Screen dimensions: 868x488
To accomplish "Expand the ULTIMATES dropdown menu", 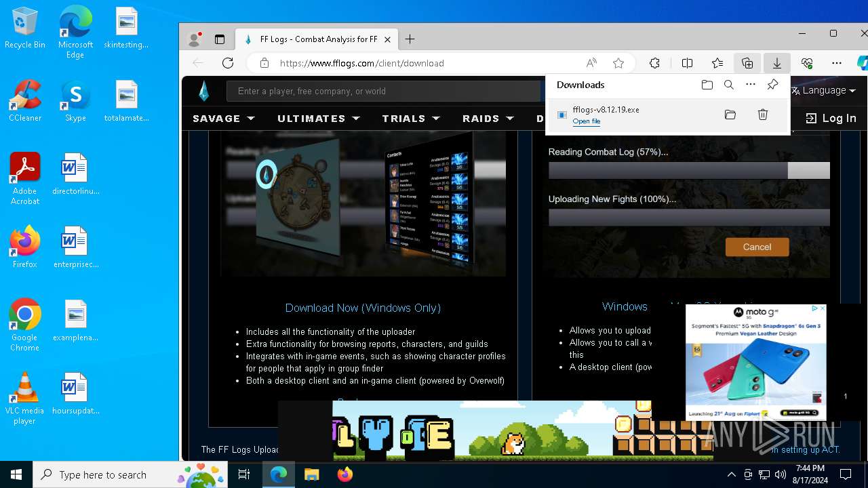I will click(x=319, y=119).
